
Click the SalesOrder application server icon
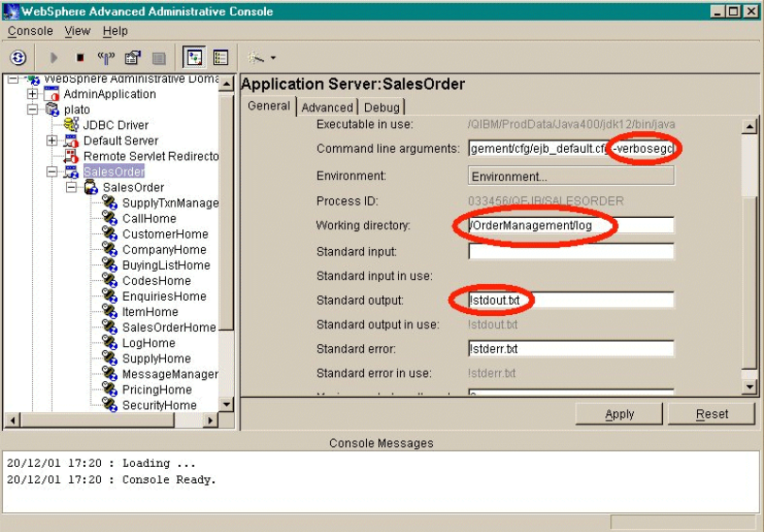(71, 172)
